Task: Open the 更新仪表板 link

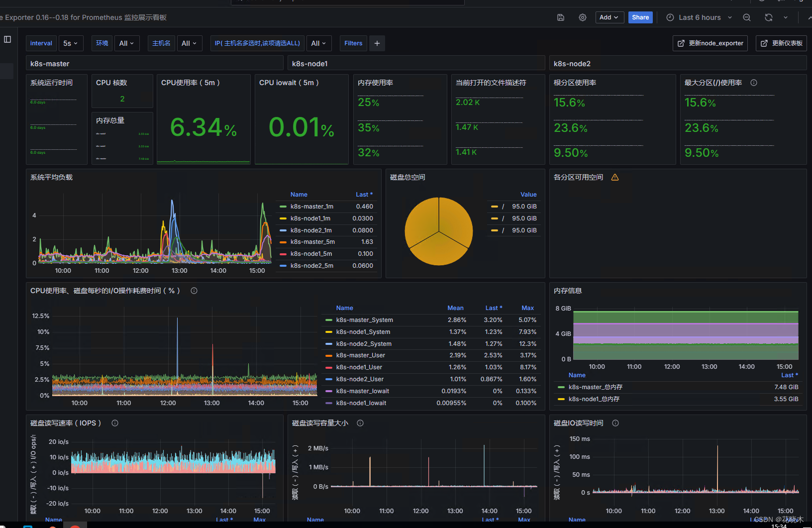Action: tap(781, 43)
